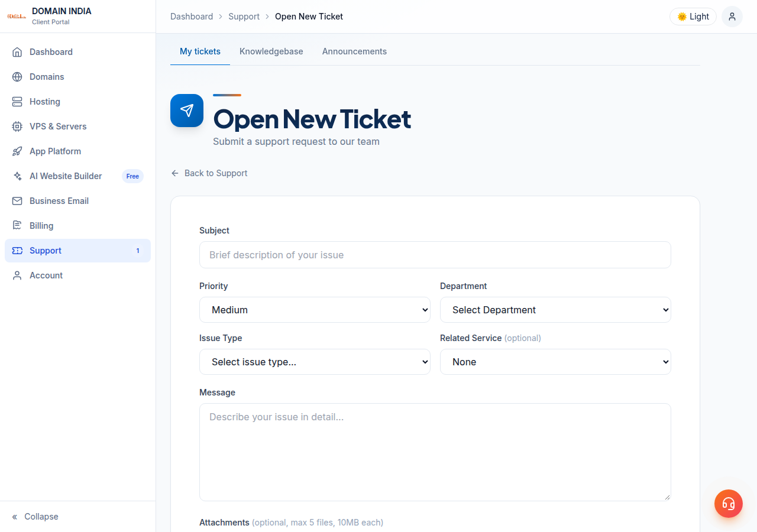Open the user profile menu icon
The image size is (757, 532).
(x=732, y=17)
